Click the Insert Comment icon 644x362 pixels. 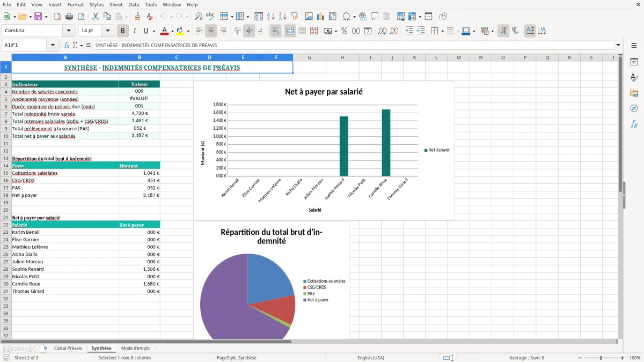[375, 17]
